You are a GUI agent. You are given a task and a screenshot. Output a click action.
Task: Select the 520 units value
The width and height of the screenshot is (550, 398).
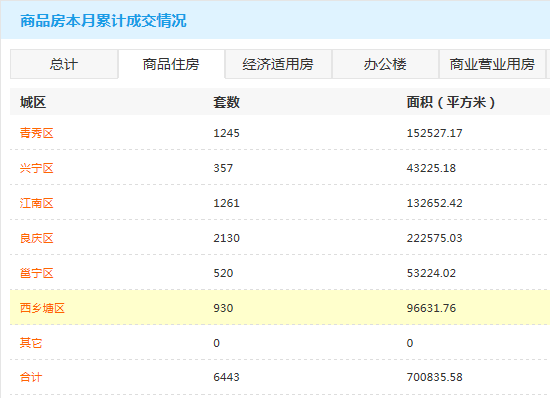coord(223,273)
